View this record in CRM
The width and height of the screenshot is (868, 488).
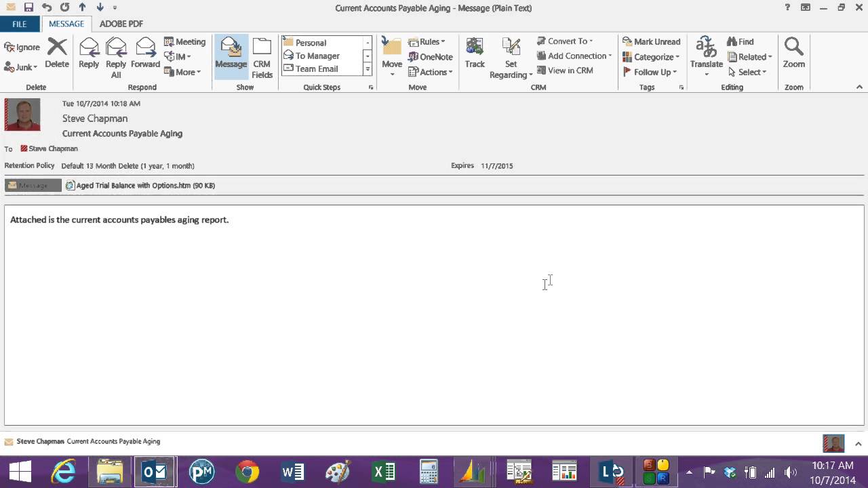(x=565, y=70)
